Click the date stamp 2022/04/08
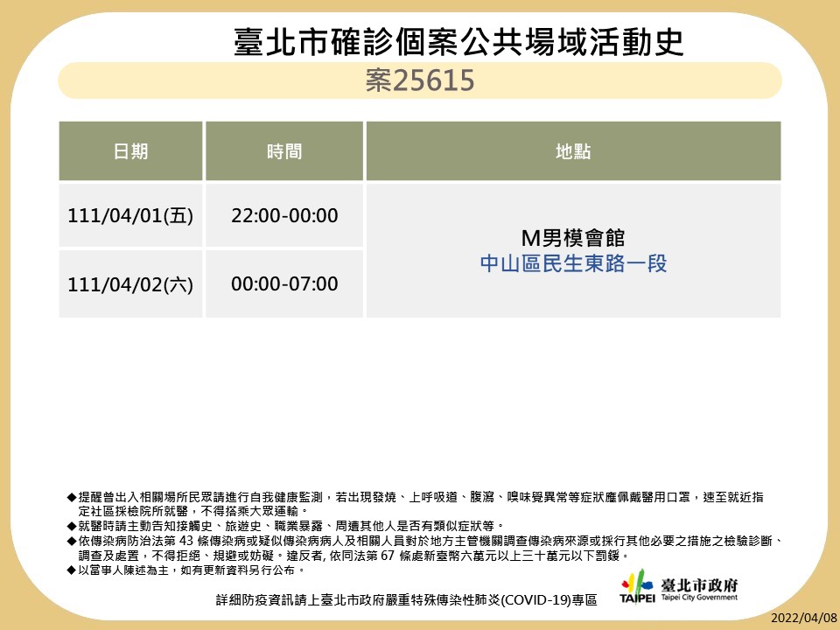 [x=803, y=619]
